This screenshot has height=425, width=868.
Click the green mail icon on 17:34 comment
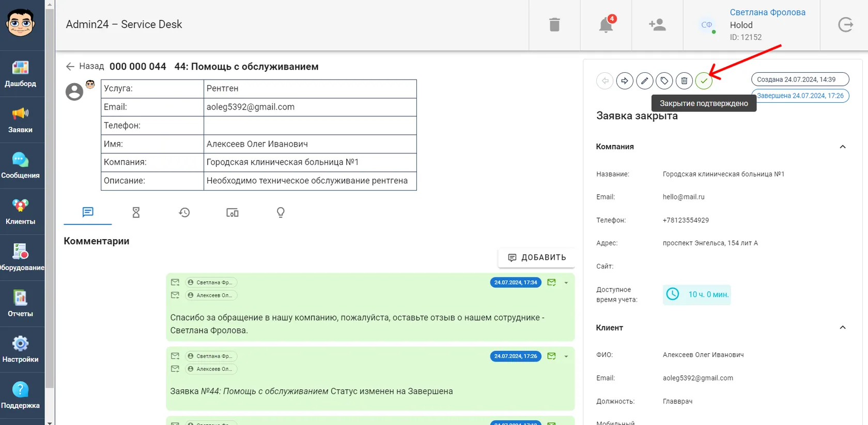(x=552, y=282)
